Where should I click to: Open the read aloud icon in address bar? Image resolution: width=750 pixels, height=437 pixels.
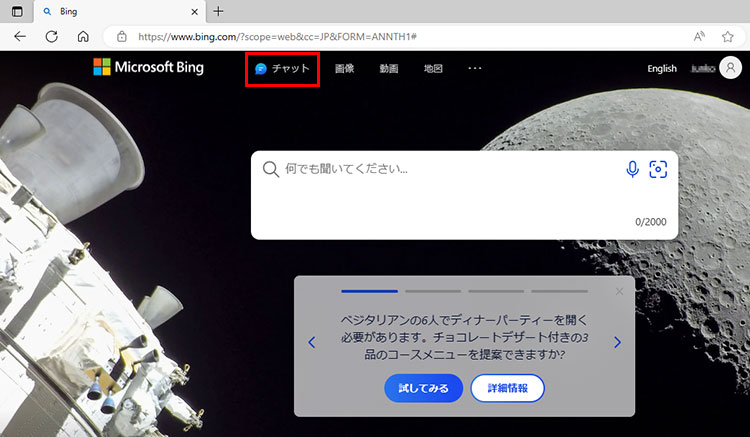tap(699, 36)
